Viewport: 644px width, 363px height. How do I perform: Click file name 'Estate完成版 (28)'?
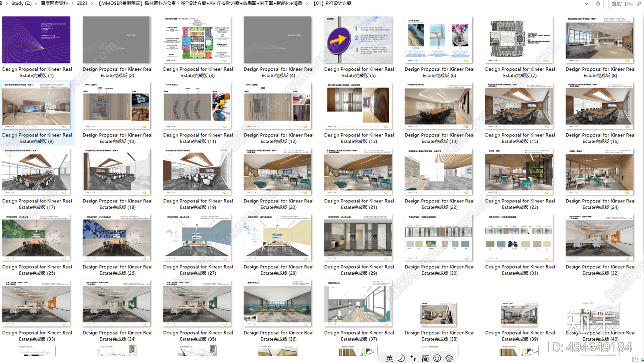279,270
